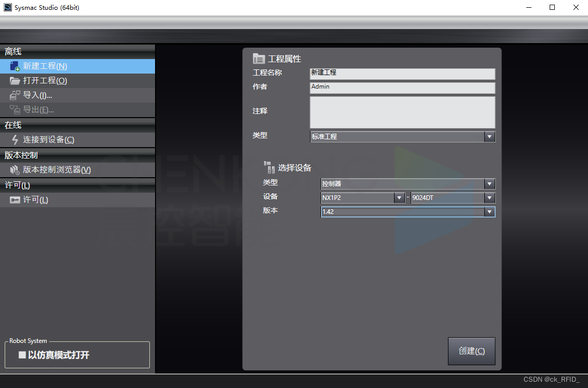The height and width of the screenshot is (388, 588).
Task: Open 版本控制浏览器(V) entry
Action: [x=77, y=170]
